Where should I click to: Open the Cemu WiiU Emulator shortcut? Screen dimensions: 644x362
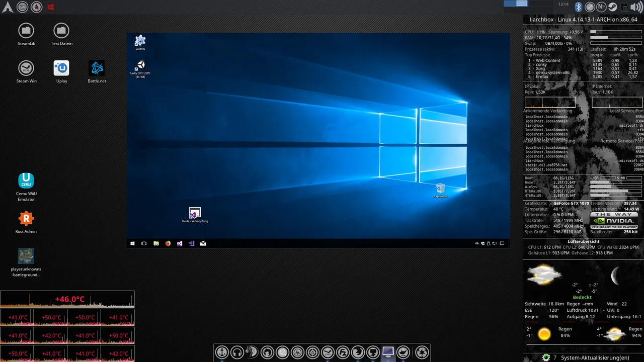pyautogui.click(x=26, y=187)
